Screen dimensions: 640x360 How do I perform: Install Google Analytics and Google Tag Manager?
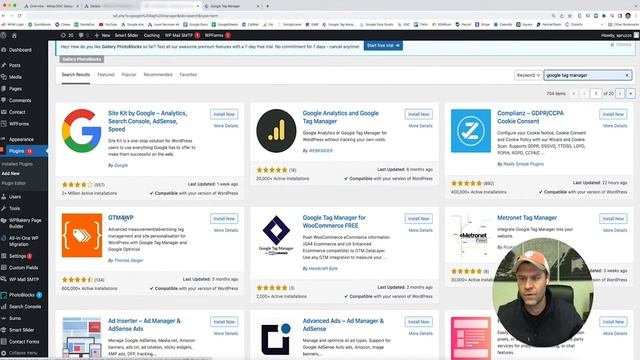coord(419,114)
